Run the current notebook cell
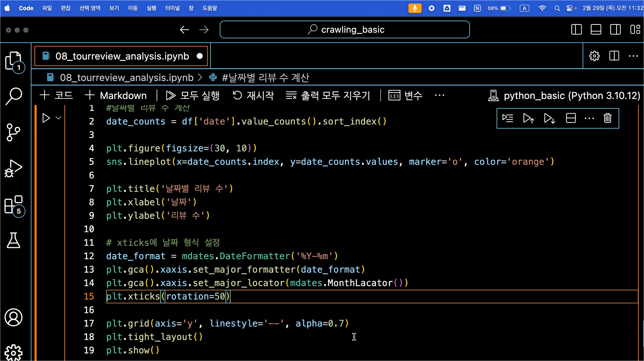This screenshot has width=644, height=361. [x=46, y=118]
